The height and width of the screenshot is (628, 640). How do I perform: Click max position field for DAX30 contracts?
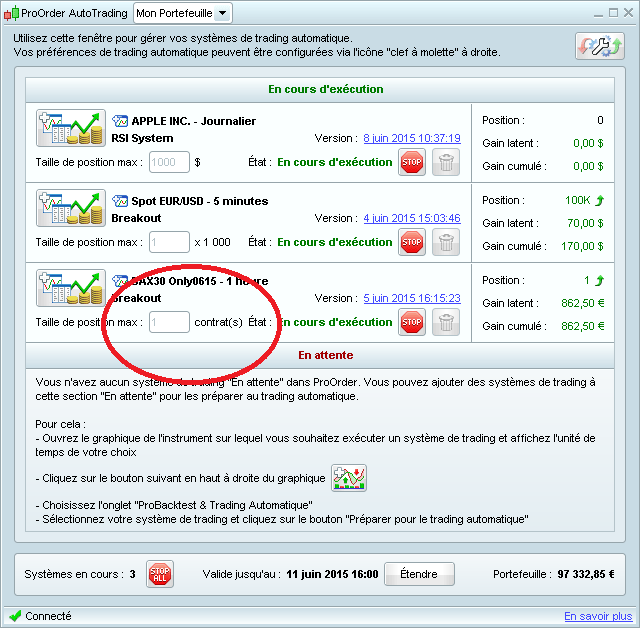(x=169, y=322)
